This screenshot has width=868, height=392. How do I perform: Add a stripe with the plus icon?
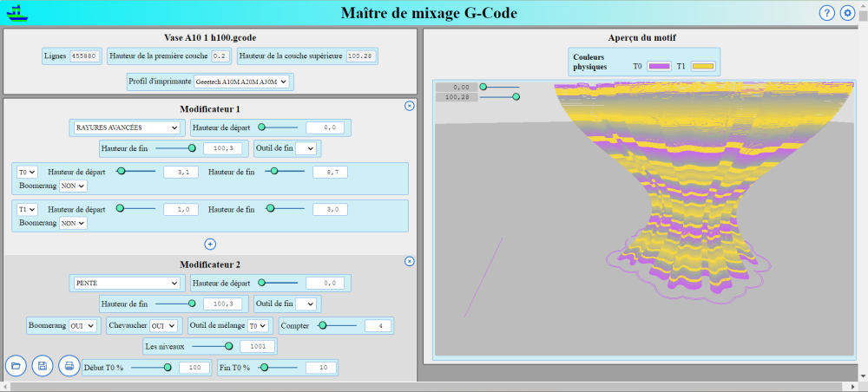(x=210, y=244)
